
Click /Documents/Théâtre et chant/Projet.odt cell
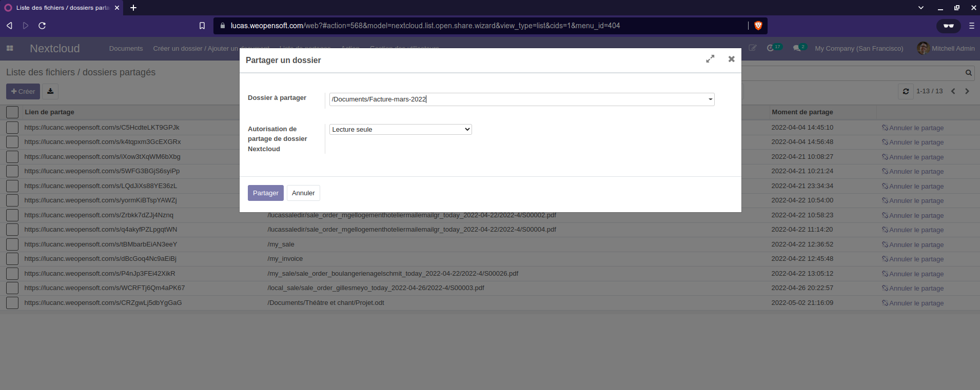[x=326, y=303]
